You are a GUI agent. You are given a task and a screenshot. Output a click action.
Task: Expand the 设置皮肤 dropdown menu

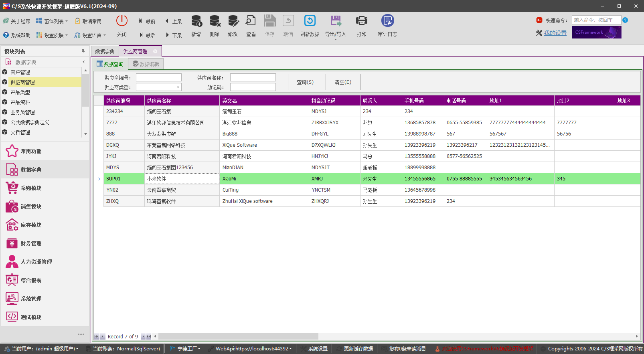(x=67, y=35)
